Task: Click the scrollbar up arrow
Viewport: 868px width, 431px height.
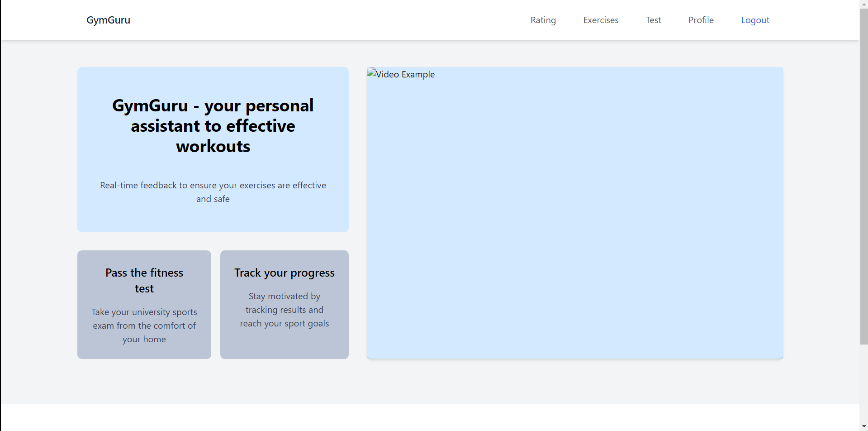Action: (x=863, y=4)
